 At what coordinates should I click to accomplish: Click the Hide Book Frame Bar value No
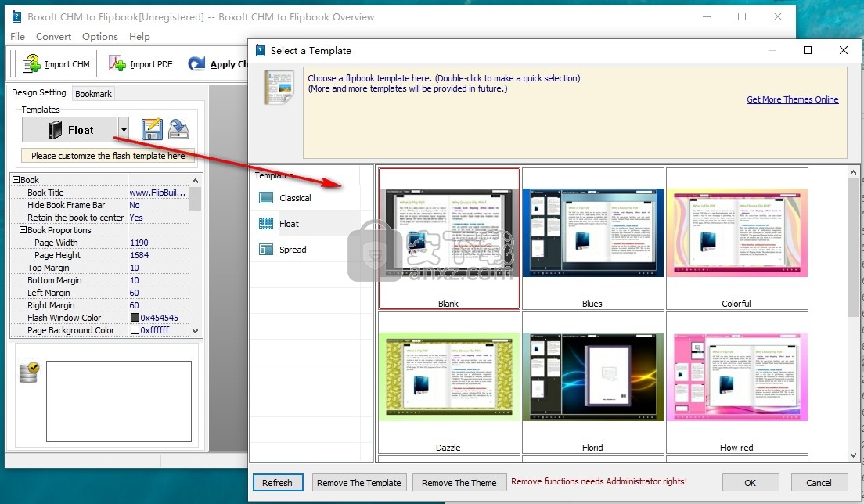[158, 205]
